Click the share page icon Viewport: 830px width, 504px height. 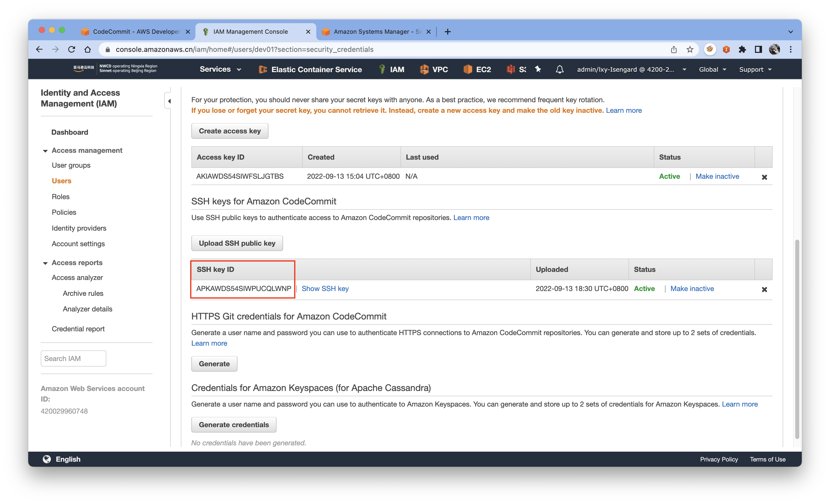674,50
